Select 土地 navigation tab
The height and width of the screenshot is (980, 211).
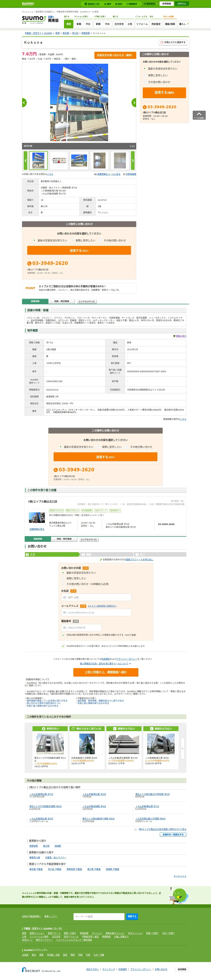click(x=130, y=24)
